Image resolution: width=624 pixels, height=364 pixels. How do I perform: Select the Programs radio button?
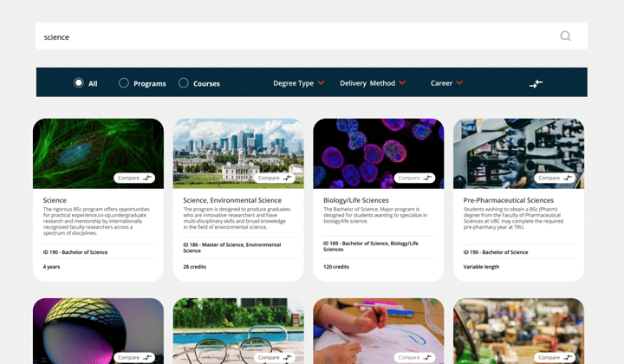coord(124,82)
